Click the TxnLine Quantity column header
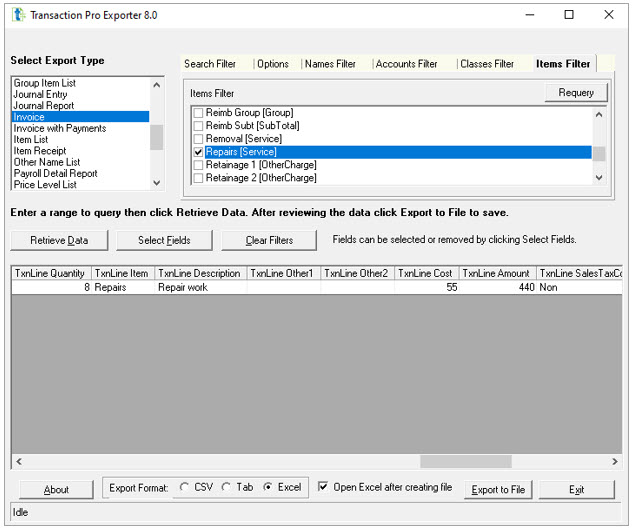This screenshot has width=634, height=530. (x=51, y=274)
